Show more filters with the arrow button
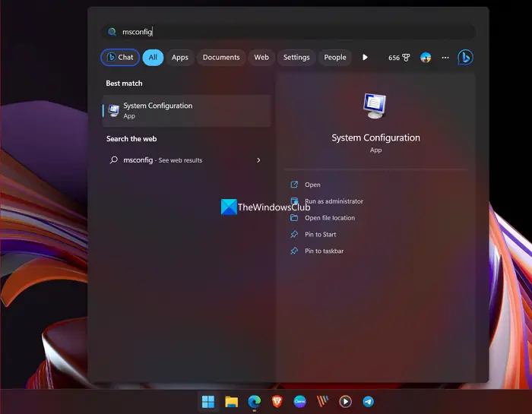Viewport: 532px width, 414px height. tap(365, 57)
